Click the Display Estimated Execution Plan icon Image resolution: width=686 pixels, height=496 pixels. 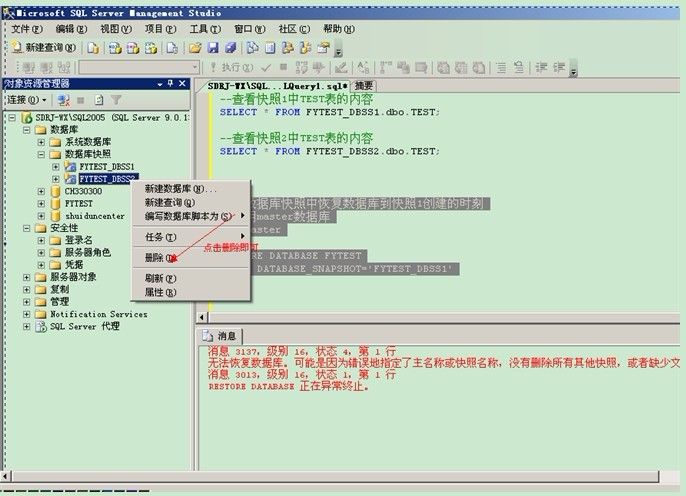[301, 67]
